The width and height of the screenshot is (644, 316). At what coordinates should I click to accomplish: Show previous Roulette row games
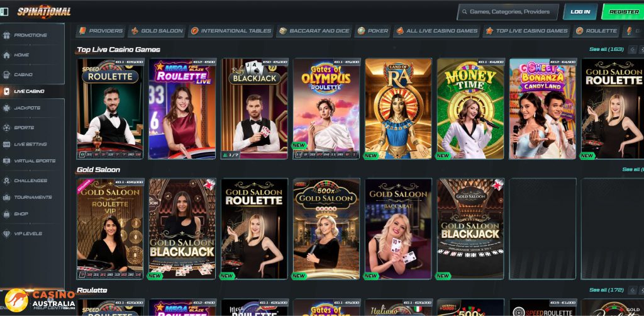pyautogui.click(x=633, y=290)
